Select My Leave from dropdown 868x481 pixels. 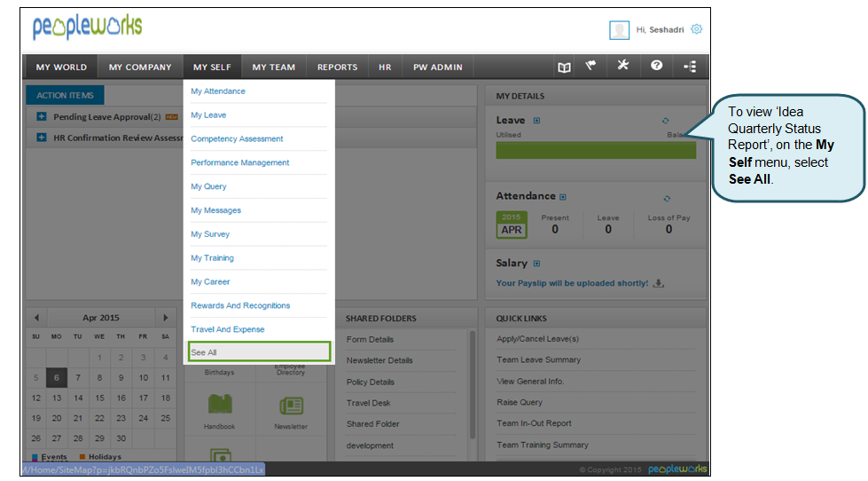208,114
